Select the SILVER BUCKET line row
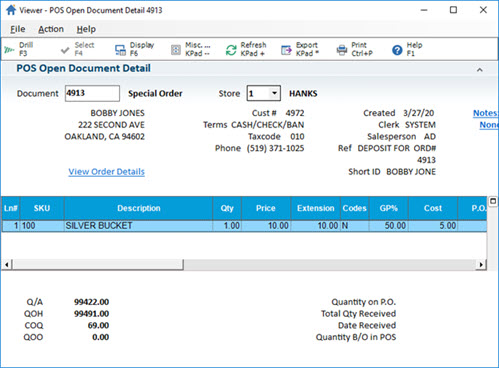499x368 pixels. (244, 226)
